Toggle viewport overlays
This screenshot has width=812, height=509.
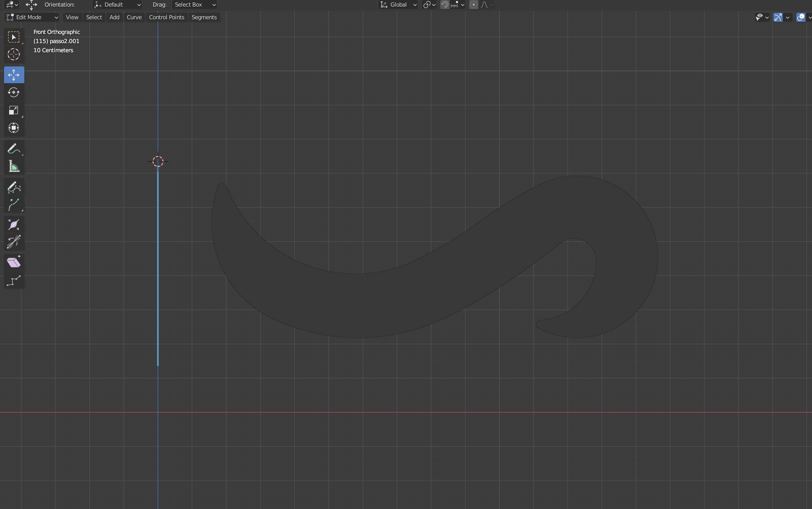(x=801, y=17)
